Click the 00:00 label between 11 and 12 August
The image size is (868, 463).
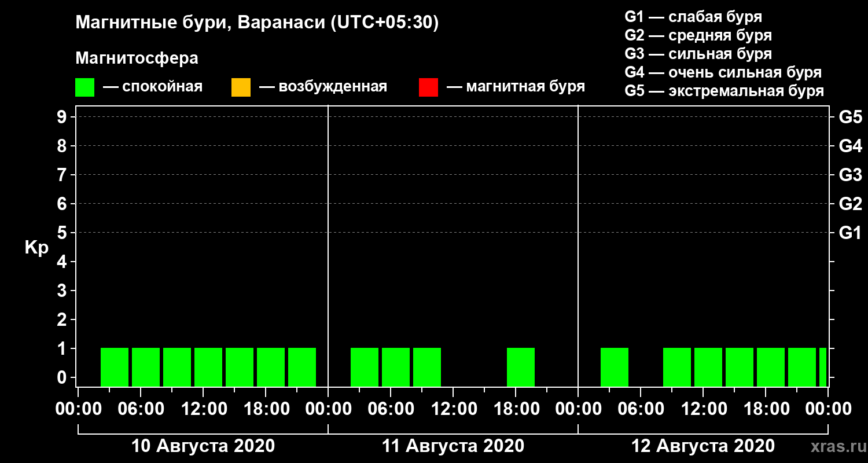click(578, 409)
